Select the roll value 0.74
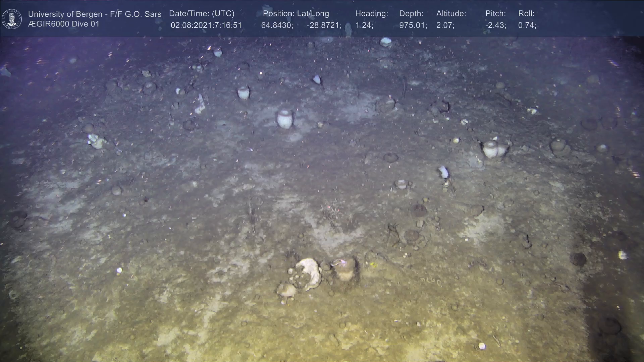This screenshot has width=644, height=362. coord(527,25)
